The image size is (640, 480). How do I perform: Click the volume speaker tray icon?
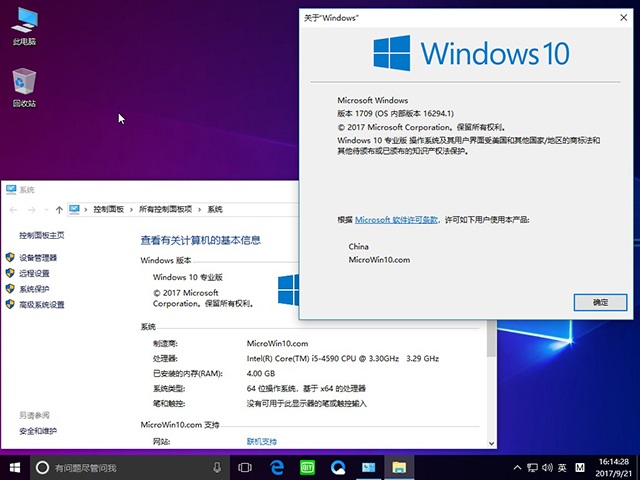547,467
